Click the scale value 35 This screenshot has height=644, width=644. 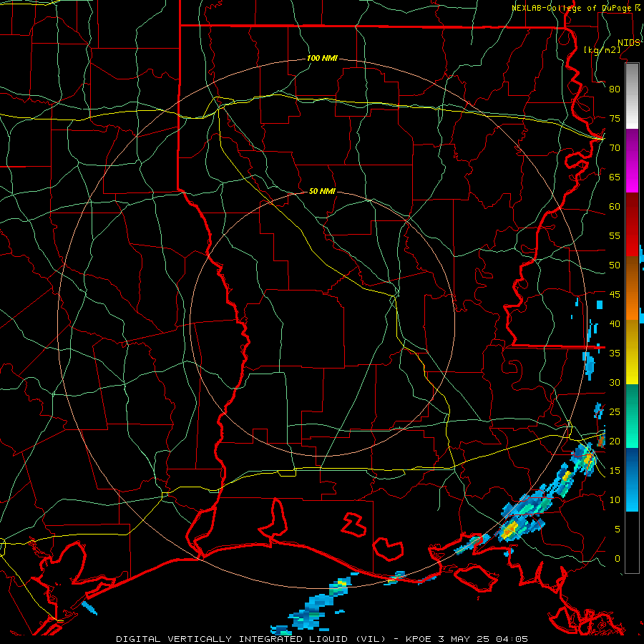point(615,353)
